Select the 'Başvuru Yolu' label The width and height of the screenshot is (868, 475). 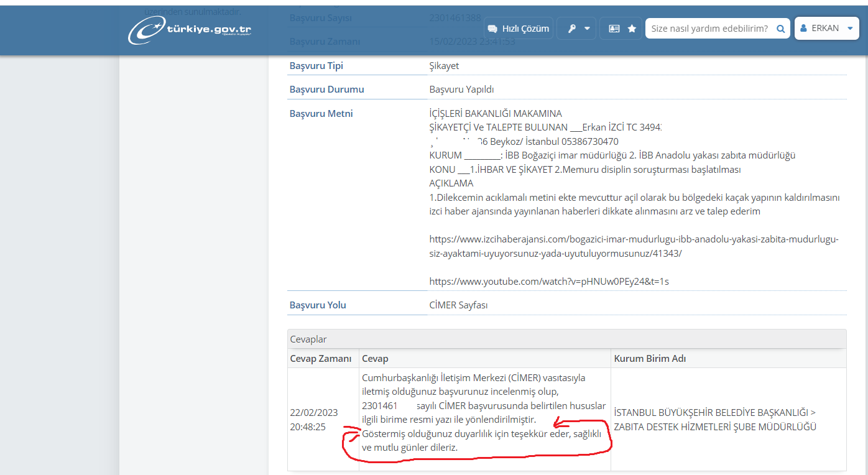(318, 305)
